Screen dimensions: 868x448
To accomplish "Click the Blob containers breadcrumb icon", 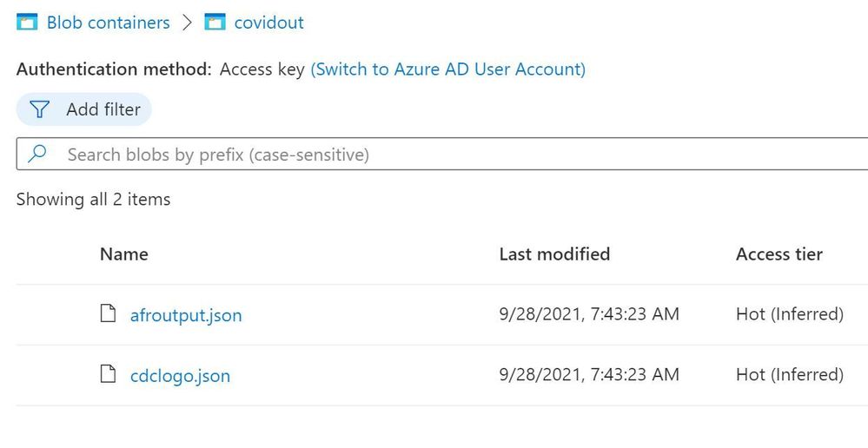I will (27, 22).
